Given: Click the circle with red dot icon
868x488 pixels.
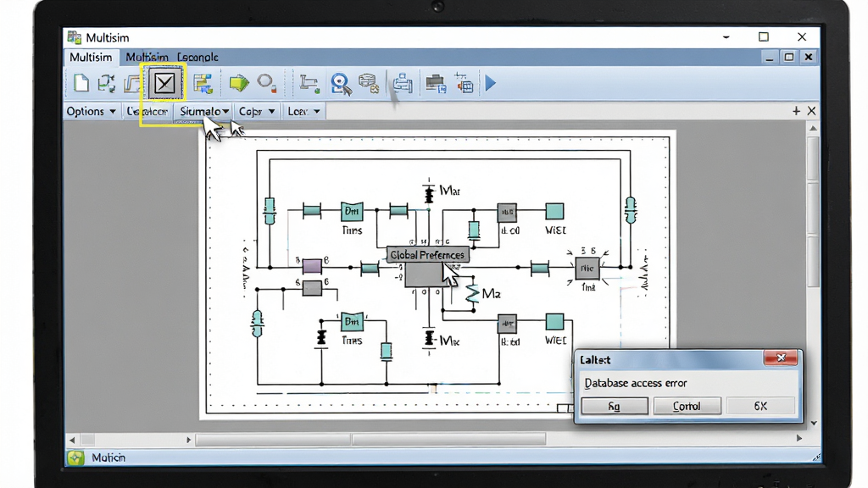Looking at the screenshot, I should (x=267, y=83).
